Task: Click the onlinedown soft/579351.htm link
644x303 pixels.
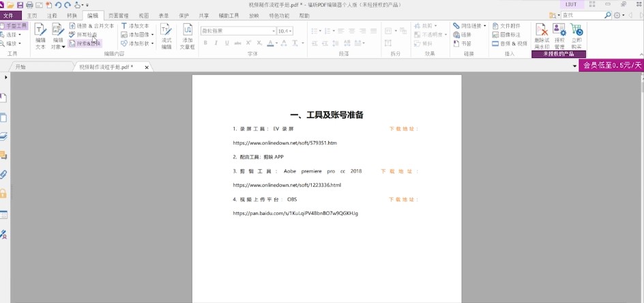Action: click(284, 143)
